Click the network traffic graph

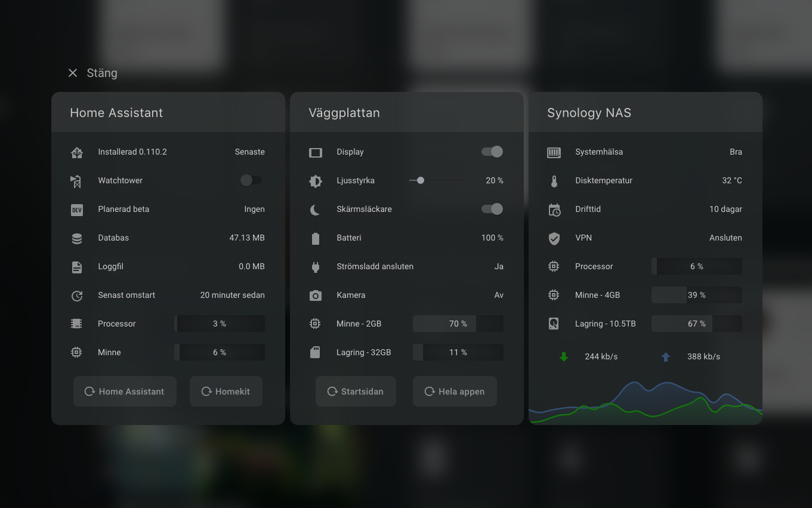click(646, 402)
